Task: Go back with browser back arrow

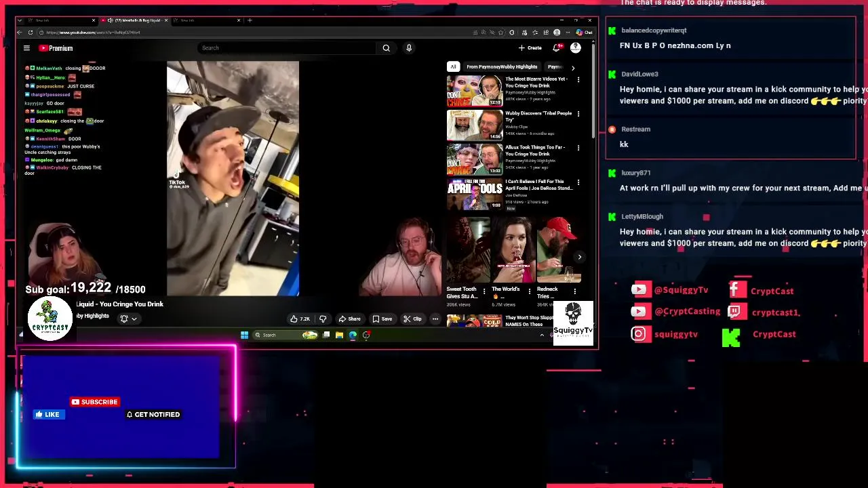Action: [20, 33]
